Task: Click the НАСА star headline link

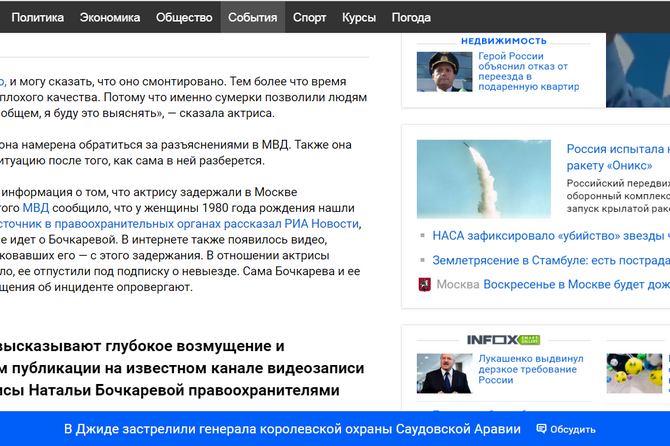Action: 550,236
